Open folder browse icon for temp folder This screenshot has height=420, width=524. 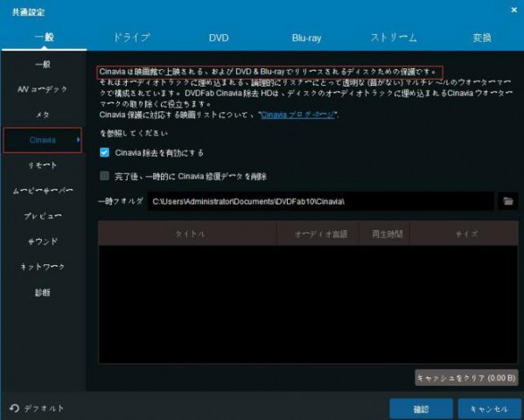[x=508, y=201]
